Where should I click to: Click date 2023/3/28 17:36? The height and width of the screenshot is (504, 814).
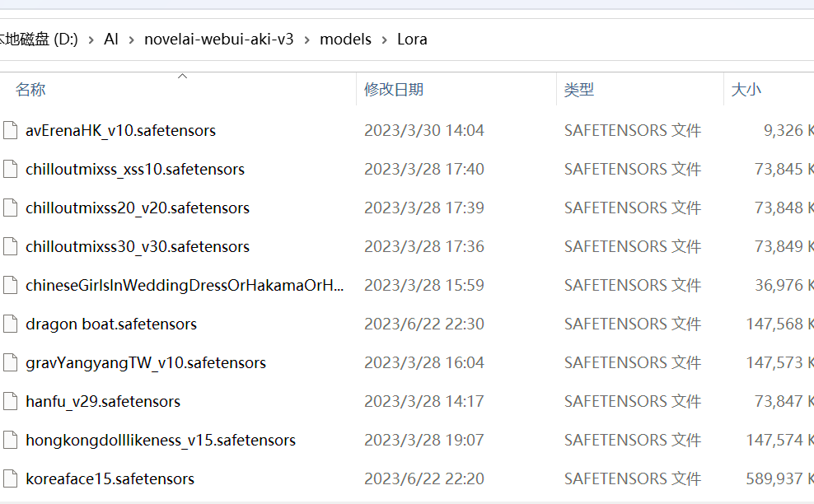coord(424,246)
